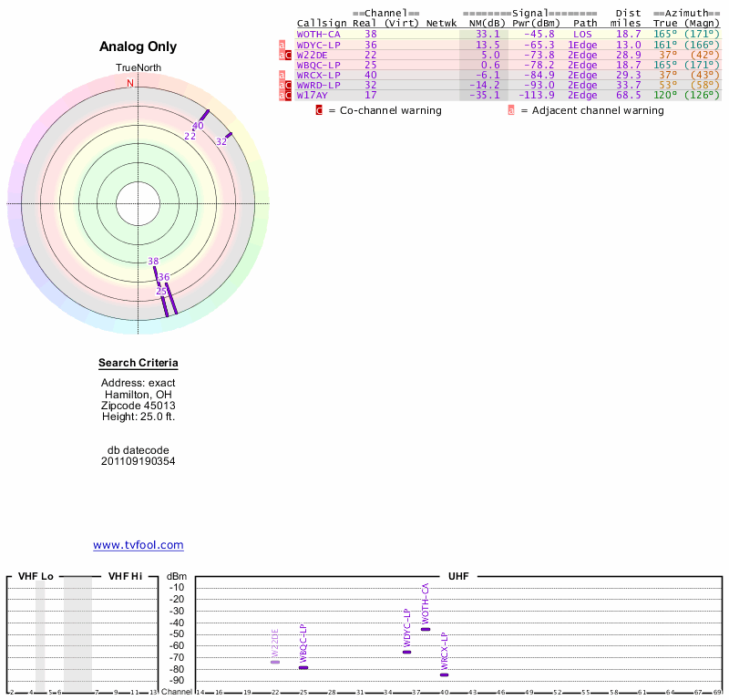Image resolution: width=729 pixels, height=700 pixels.
Task: Click the adjacent channel warning legend icon
Action: (511, 110)
